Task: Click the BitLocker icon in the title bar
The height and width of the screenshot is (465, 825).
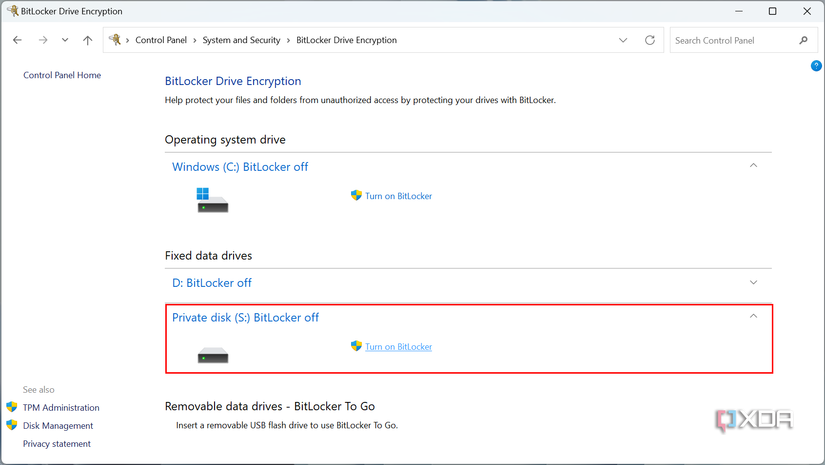Action: [x=13, y=11]
